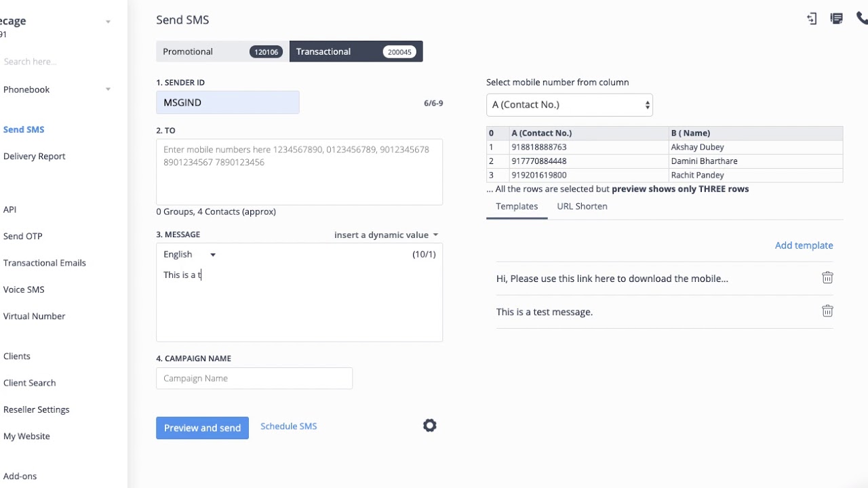Open the messages icon in top bar
Screen dimensions: 868x488
pyautogui.click(x=837, y=19)
